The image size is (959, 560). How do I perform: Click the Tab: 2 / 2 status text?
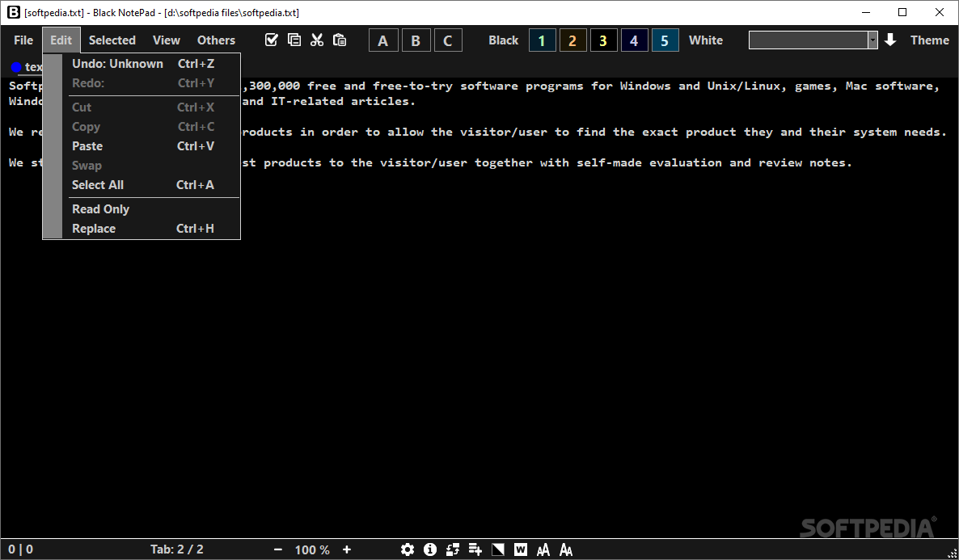click(177, 549)
